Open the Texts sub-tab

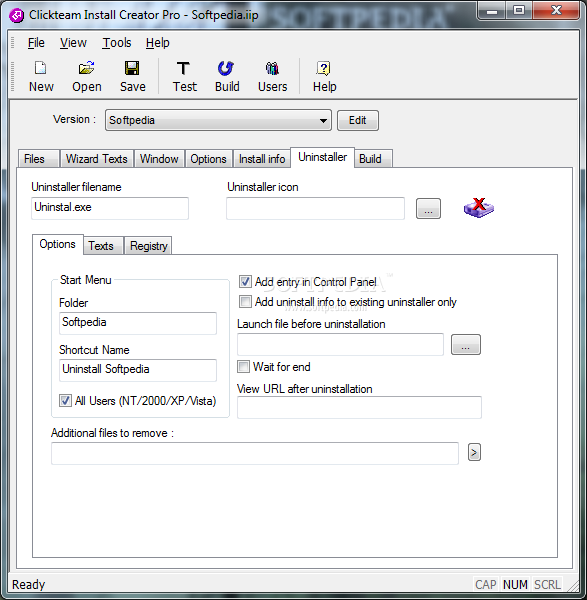(x=103, y=245)
